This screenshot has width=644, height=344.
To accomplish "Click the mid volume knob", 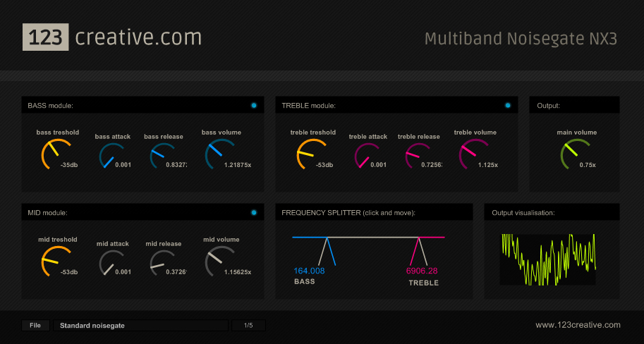I will coord(220,261).
